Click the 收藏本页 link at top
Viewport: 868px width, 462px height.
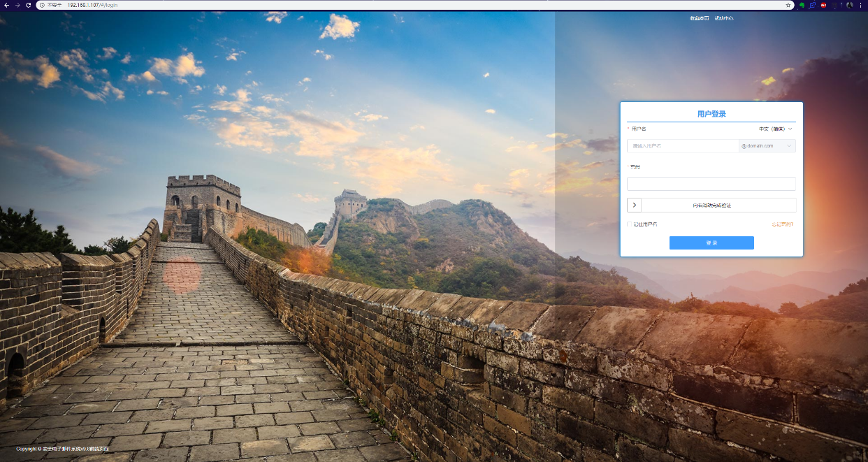699,18
